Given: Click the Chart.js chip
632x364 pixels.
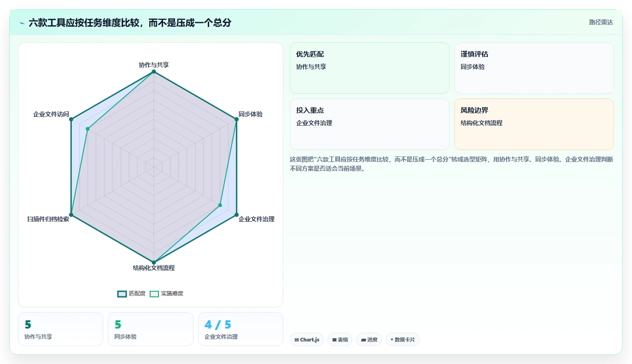Looking at the screenshot, I should point(307,340).
